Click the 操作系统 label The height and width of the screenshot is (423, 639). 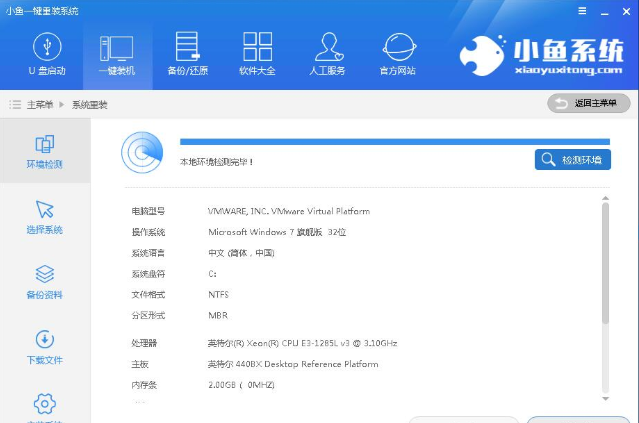click(x=148, y=232)
